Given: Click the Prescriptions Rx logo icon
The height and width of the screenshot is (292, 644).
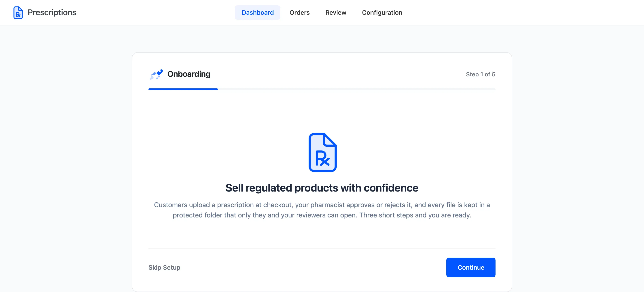Looking at the screenshot, I should tap(18, 13).
